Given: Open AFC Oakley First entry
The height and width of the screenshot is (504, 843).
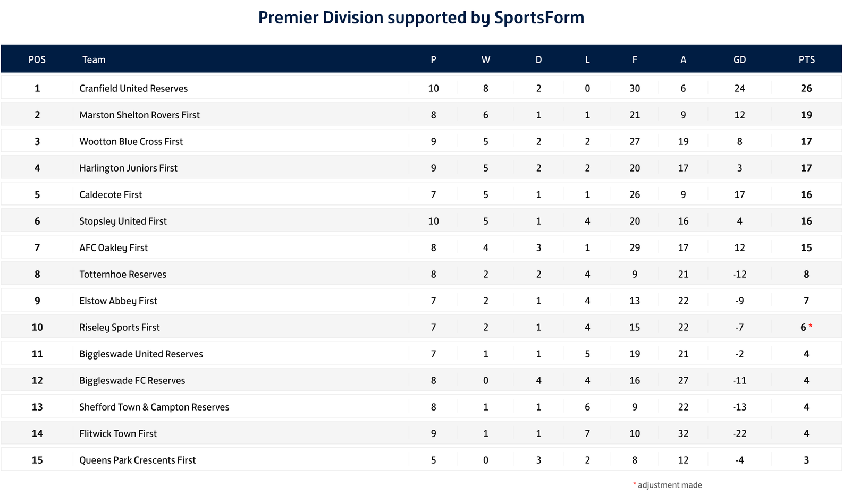Looking at the screenshot, I should [x=113, y=247].
